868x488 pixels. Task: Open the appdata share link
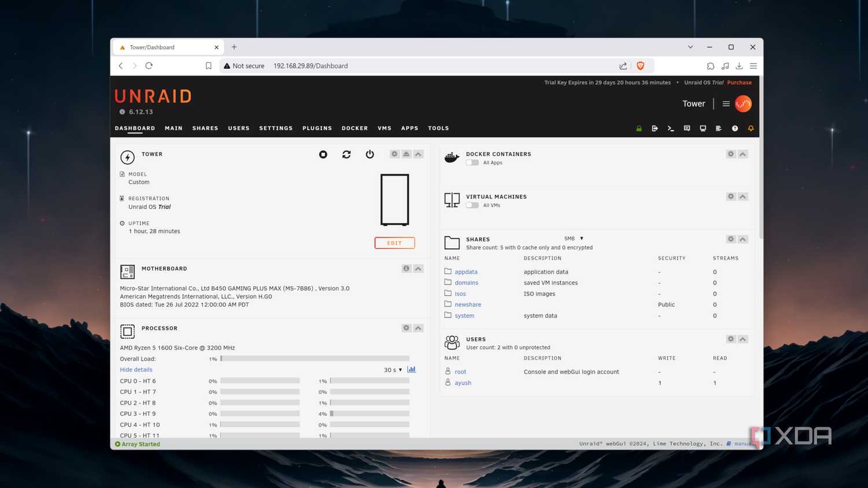coord(466,272)
